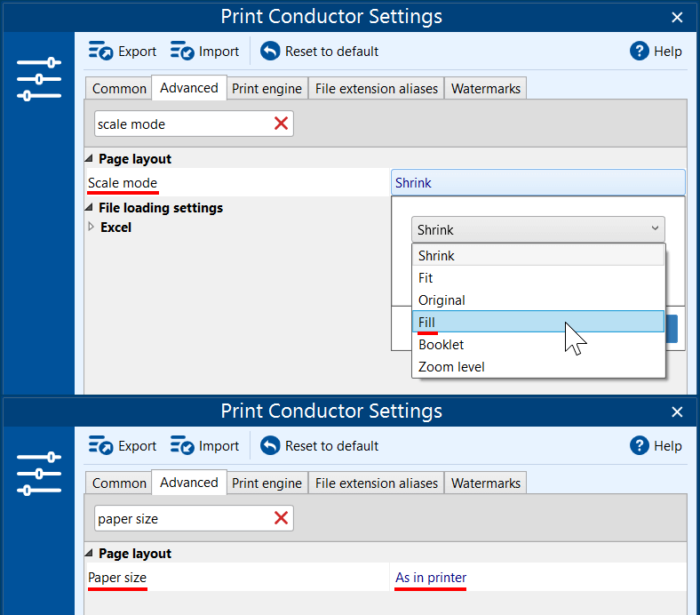The width and height of the screenshot is (700, 615).
Task: Choose Fill from scale mode list
Action: pyautogui.click(x=538, y=322)
